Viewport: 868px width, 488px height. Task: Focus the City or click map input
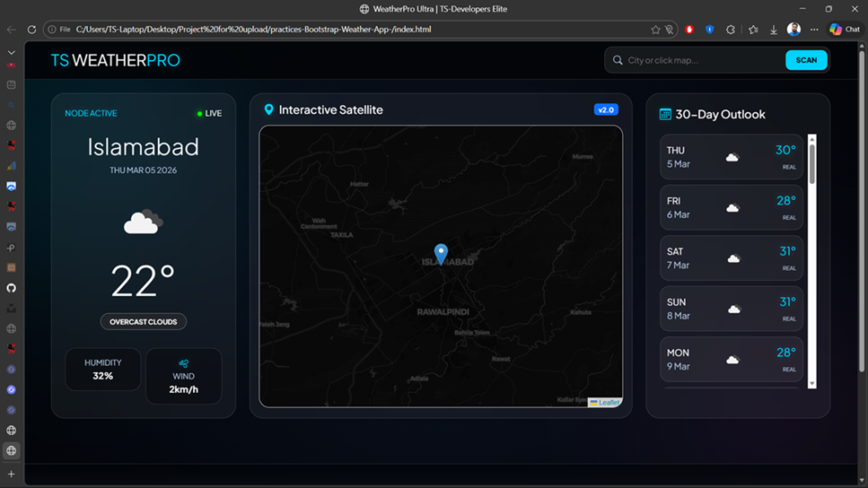coord(703,60)
